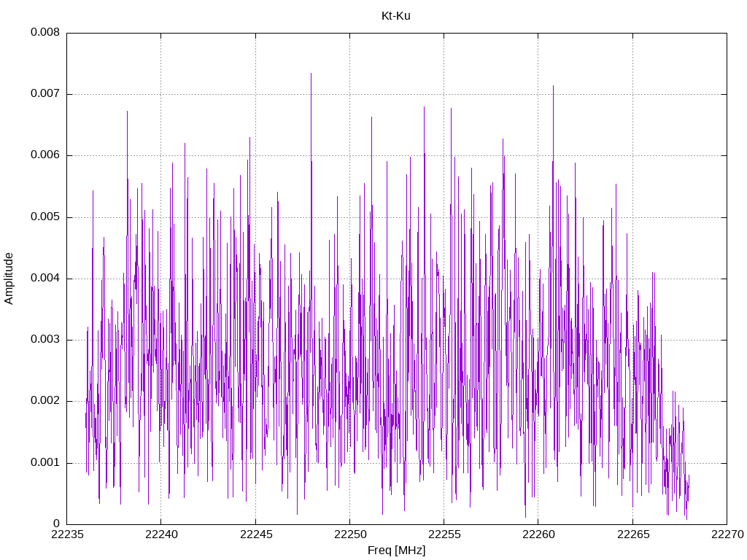747x560 pixels.
Task: Click the x-axis tick label 22235
Action: point(67,534)
